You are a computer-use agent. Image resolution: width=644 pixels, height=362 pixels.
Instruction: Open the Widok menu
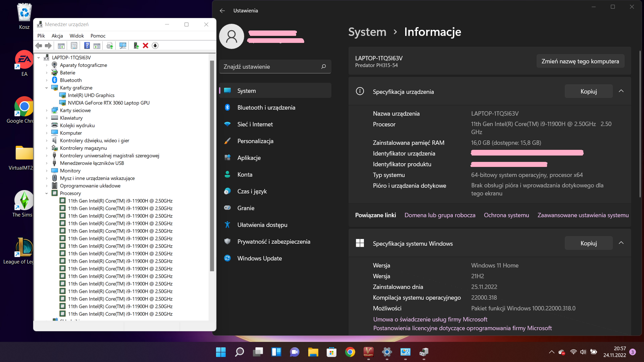(76, 36)
